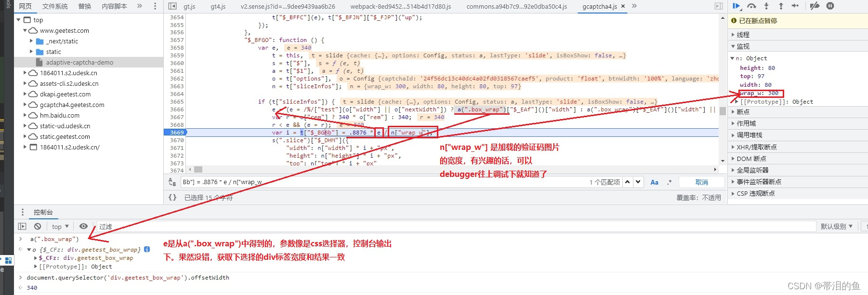
Task: Click the info badge beside the o object
Action: [x=147, y=249]
